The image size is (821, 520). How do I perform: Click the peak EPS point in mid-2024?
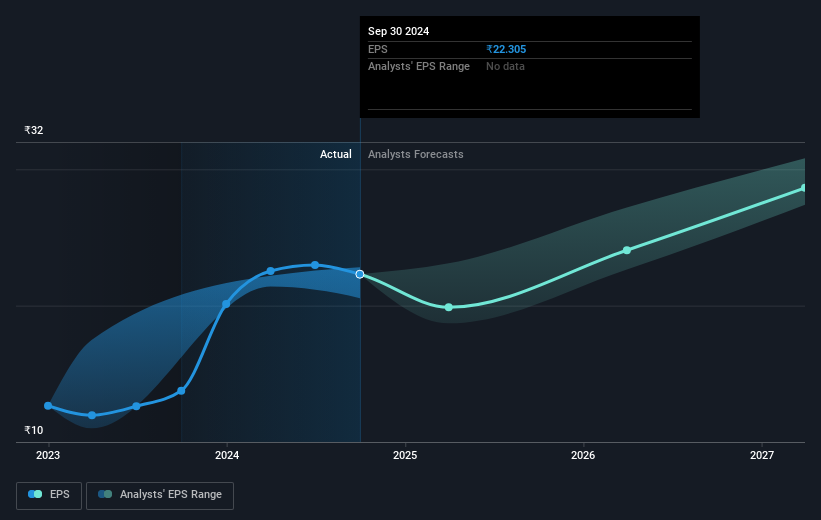(x=315, y=265)
